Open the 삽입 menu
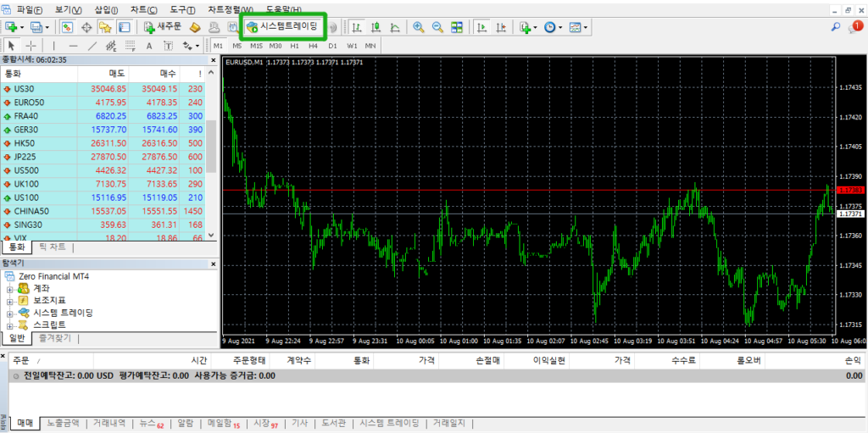This screenshot has width=868, height=433. click(x=106, y=10)
